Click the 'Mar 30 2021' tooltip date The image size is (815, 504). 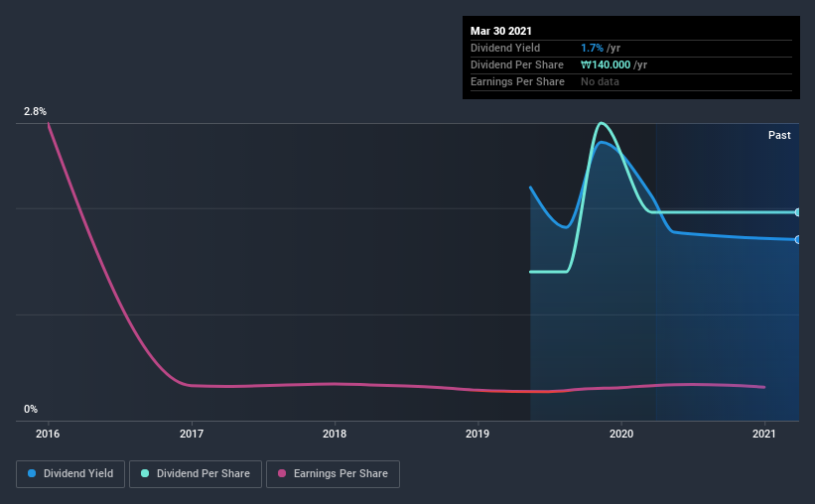pyautogui.click(x=501, y=31)
